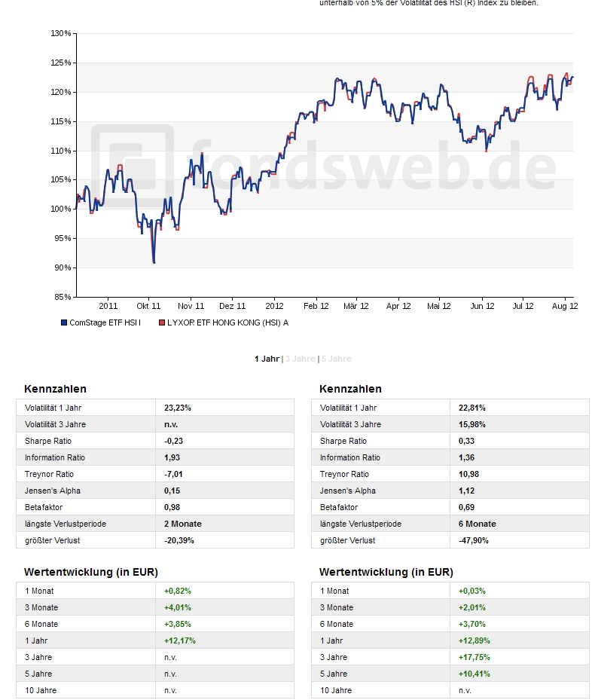Click the red LYXOR legend color square
The width and height of the screenshot is (595, 700).
pos(160,322)
